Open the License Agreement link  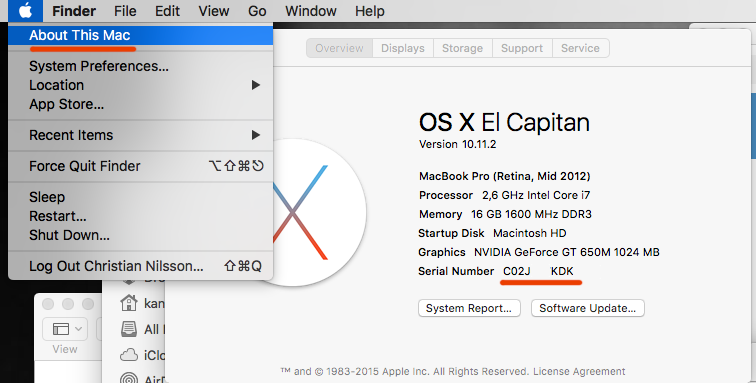click(x=579, y=371)
